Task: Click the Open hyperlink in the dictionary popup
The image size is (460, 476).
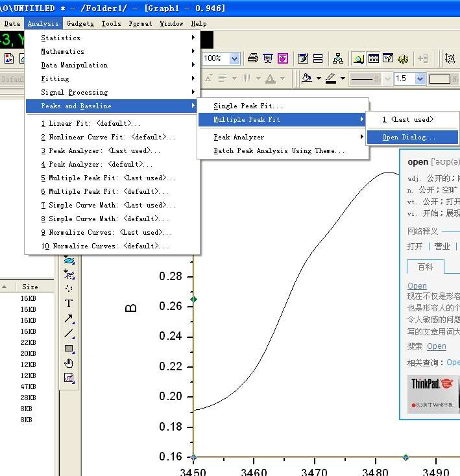Action: (x=417, y=286)
